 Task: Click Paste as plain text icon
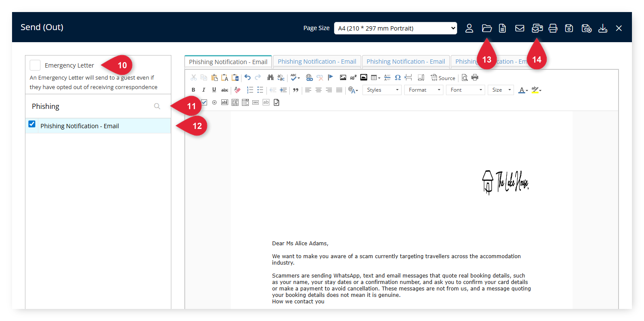[224, 77]
